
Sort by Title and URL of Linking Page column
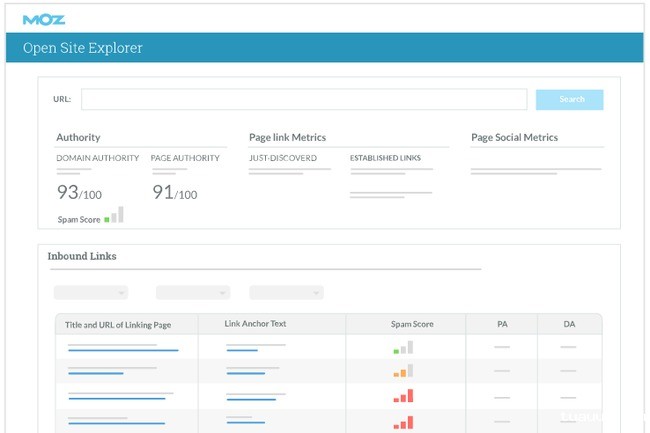[120, 324]
